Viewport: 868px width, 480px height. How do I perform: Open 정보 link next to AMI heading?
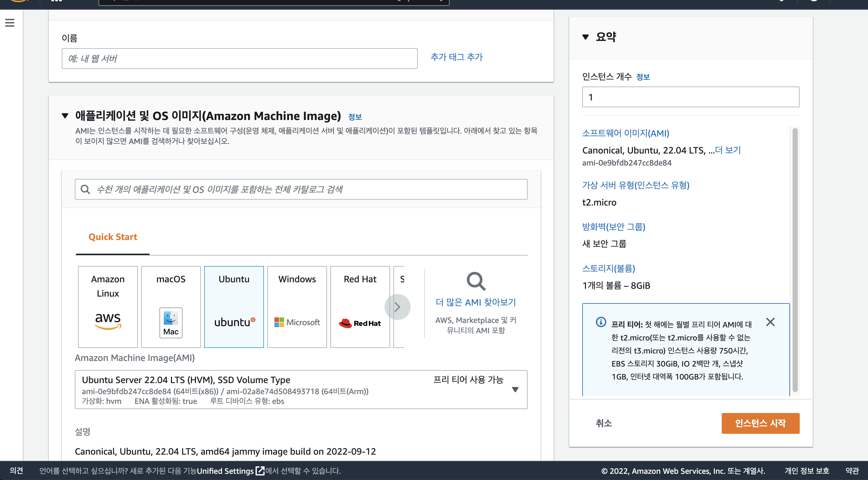(355, 117)
